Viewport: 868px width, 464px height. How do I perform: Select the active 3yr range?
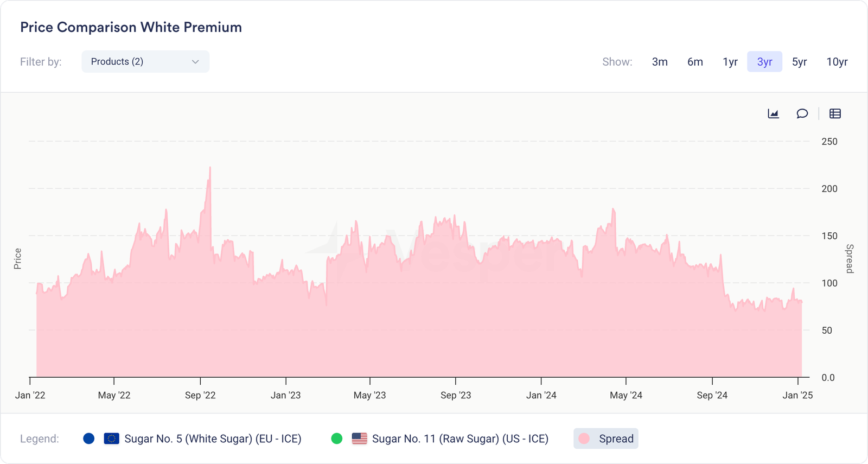[x=764, y=62]
